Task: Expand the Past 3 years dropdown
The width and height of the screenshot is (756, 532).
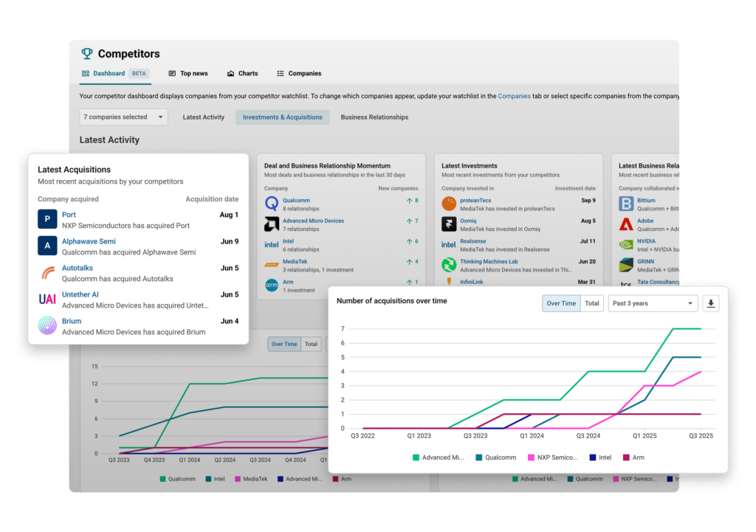Action: [654, 303]
